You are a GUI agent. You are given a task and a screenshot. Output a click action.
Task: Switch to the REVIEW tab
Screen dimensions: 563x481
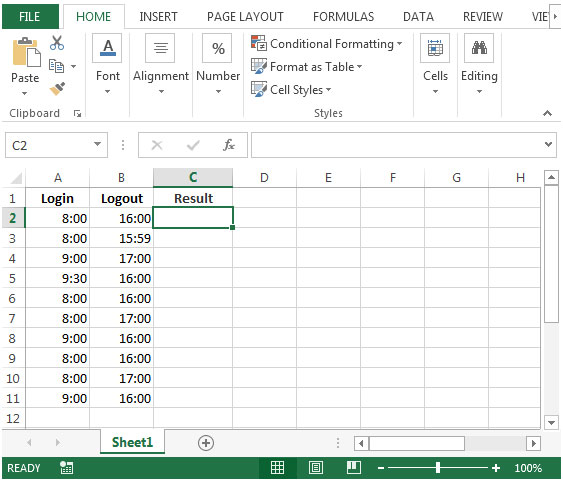tap(483, 17)
